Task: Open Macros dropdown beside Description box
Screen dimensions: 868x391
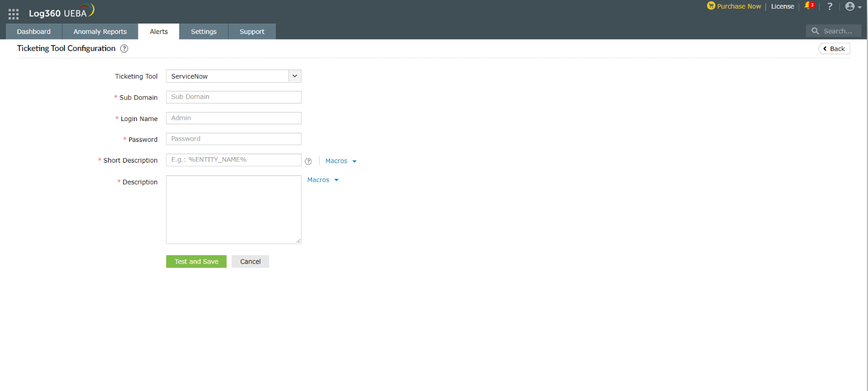Action: point(323,180)
